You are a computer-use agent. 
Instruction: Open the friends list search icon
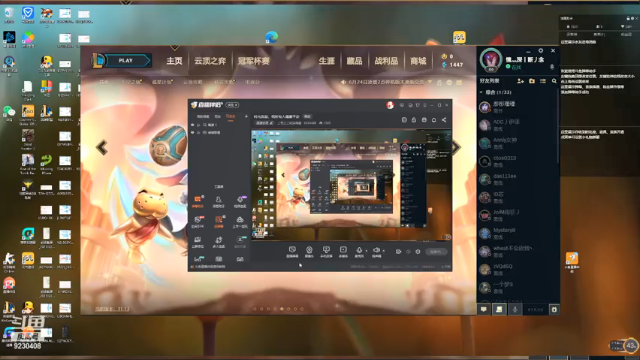tap(554, 81)
